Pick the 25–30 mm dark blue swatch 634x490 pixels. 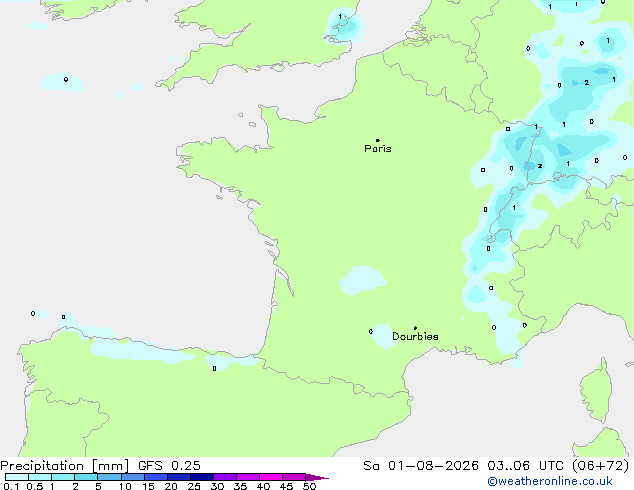[x=202, y=477]
